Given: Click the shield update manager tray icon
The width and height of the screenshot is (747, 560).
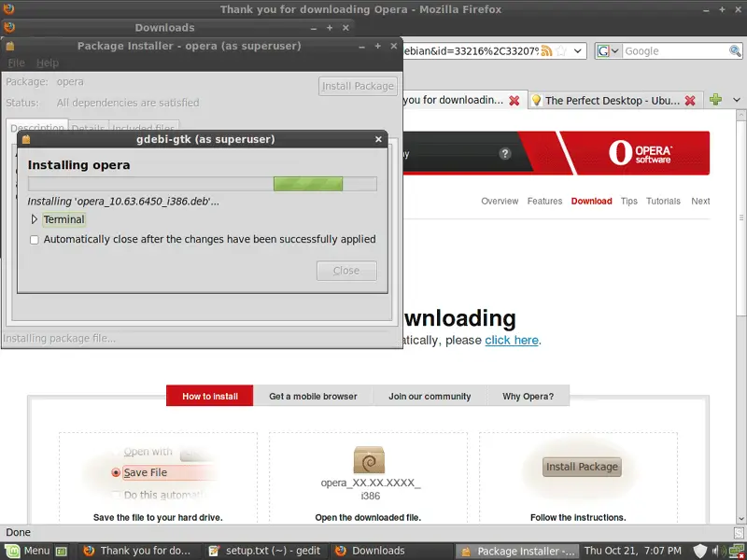Looking at the screenshot, I should (x=699, y=551).
